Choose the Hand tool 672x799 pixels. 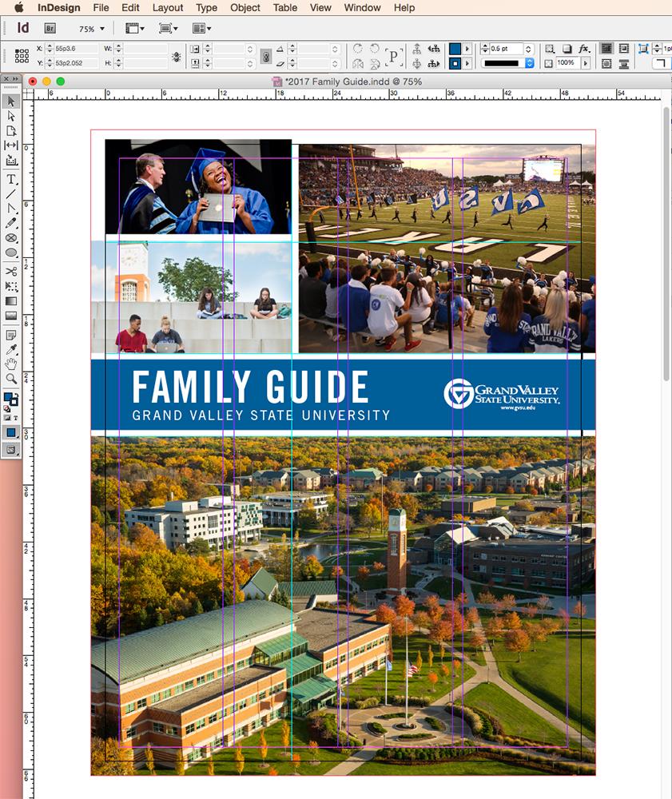pyautogui.click(x=11, y=364)
